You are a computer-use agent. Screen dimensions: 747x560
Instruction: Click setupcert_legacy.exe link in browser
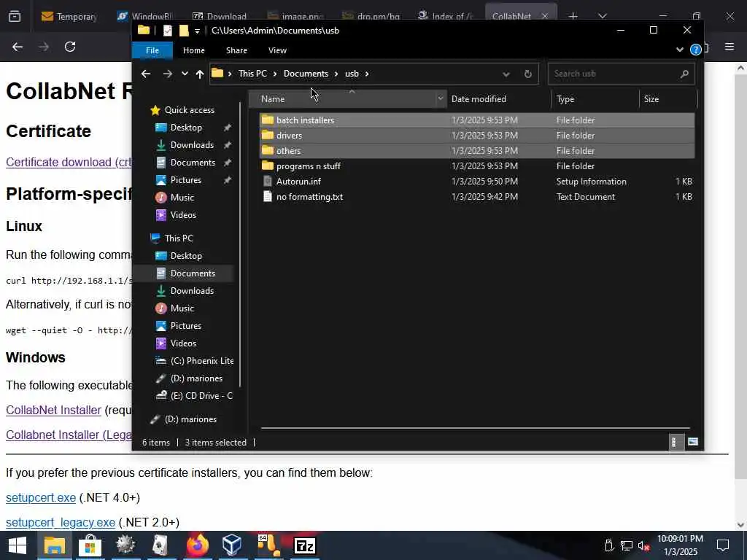click(x=61, y=522)
